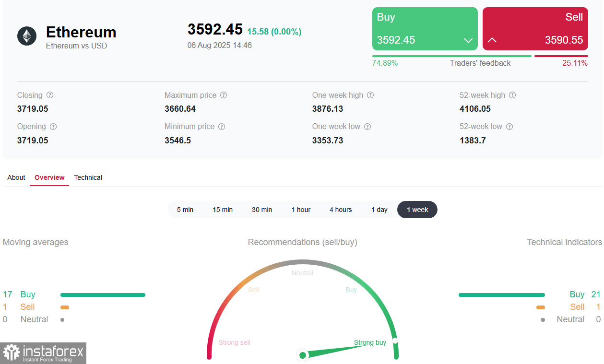Open the Overview tab
This screenshot has height=364, width=604.
pyautogui.click(x=49, y=177)
